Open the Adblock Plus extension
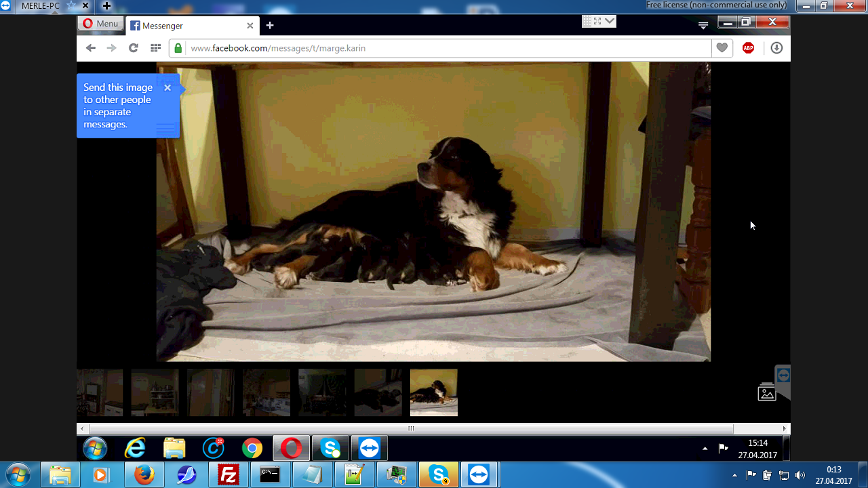This screenshot has height=488, width=868. coord(748,48)
